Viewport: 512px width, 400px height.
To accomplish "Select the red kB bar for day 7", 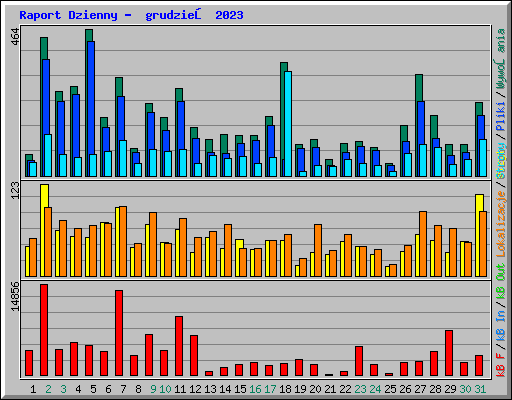I will pyautogui.click(x=119, y=333).
